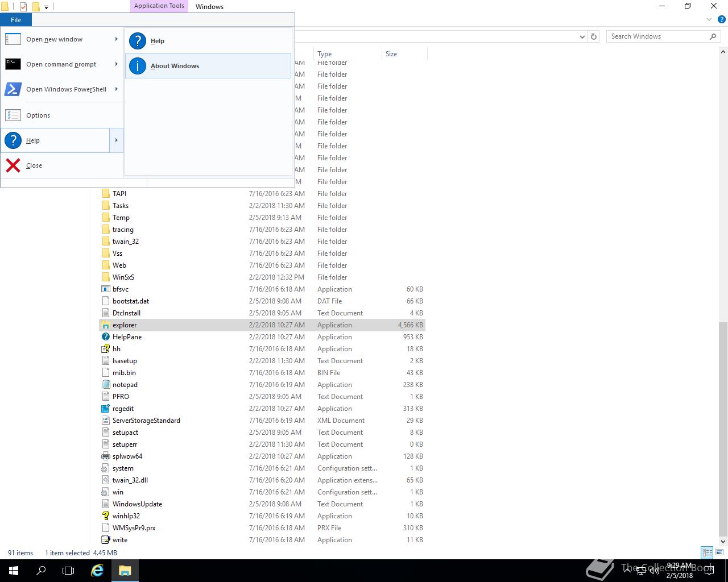The height and width of the screenshot is (582, 728).
Task: Click the vertical scrollbar thumb
Action: click(x=723, y=429)
